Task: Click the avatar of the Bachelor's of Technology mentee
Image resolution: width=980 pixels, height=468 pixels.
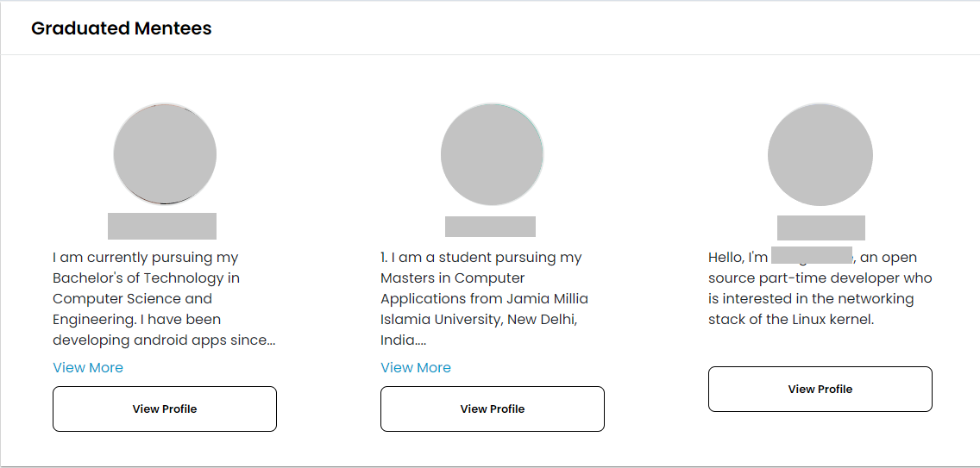Action: click(165, 154)
